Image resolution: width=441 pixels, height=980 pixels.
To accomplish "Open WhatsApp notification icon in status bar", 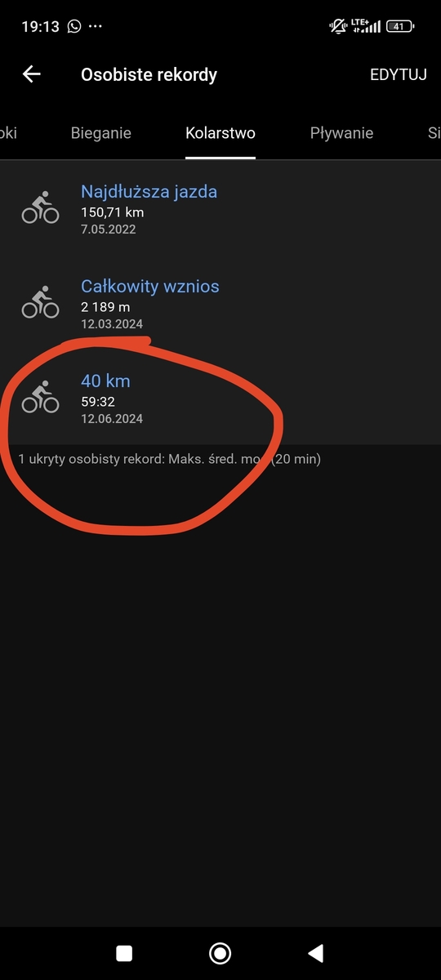I will 74,26.
